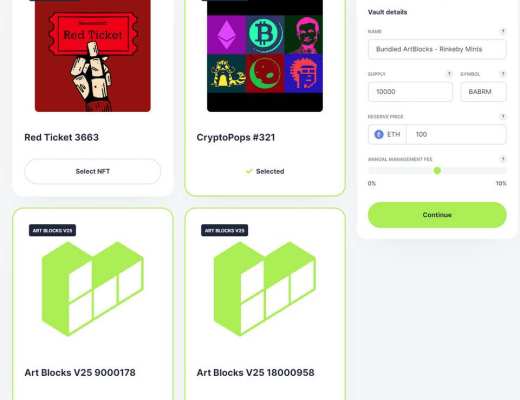Click the green Art Blocks logo for 9000178

click(93, 288)
